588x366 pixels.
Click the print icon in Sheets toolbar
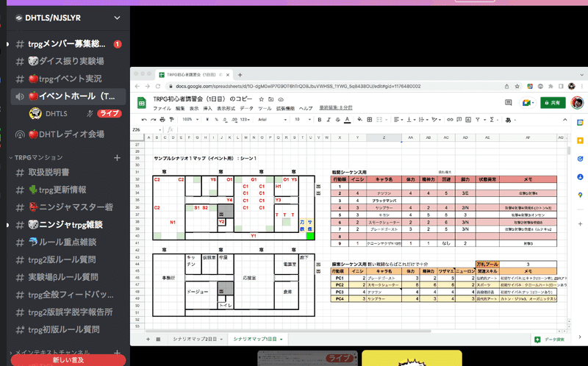pyautogui.click(x=162, y=120)
